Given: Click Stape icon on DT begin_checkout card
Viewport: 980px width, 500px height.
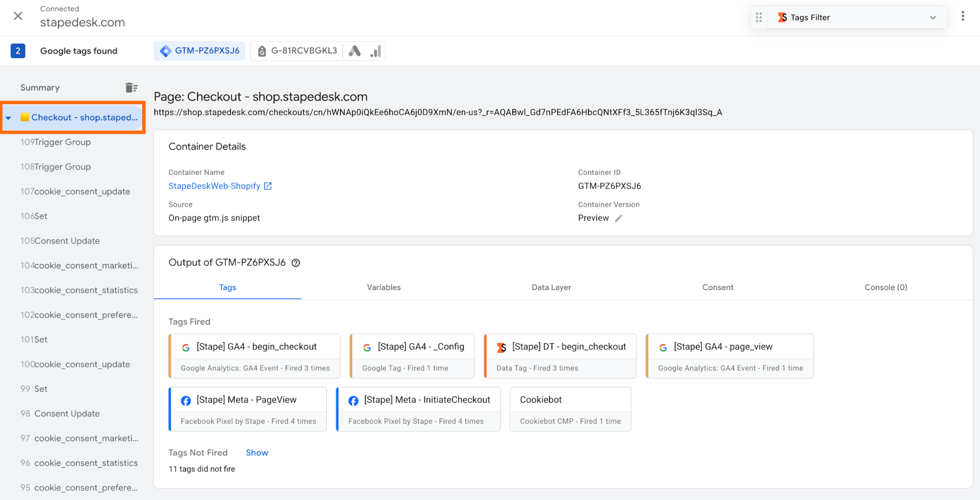Looking at the screenshot, I should [x=502, y=347].
